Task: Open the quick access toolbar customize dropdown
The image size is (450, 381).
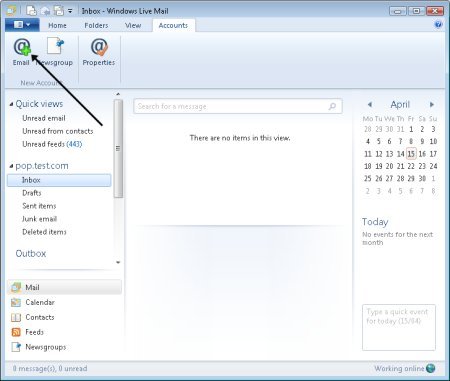Action: tap(70, 11)
